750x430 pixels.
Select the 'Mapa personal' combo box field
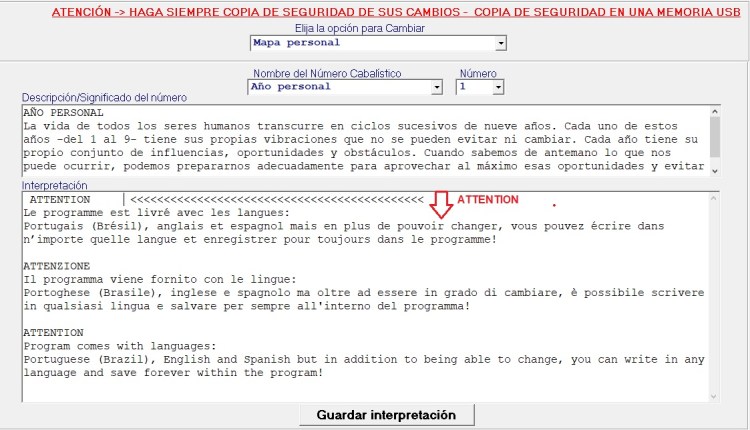[370, 44]
